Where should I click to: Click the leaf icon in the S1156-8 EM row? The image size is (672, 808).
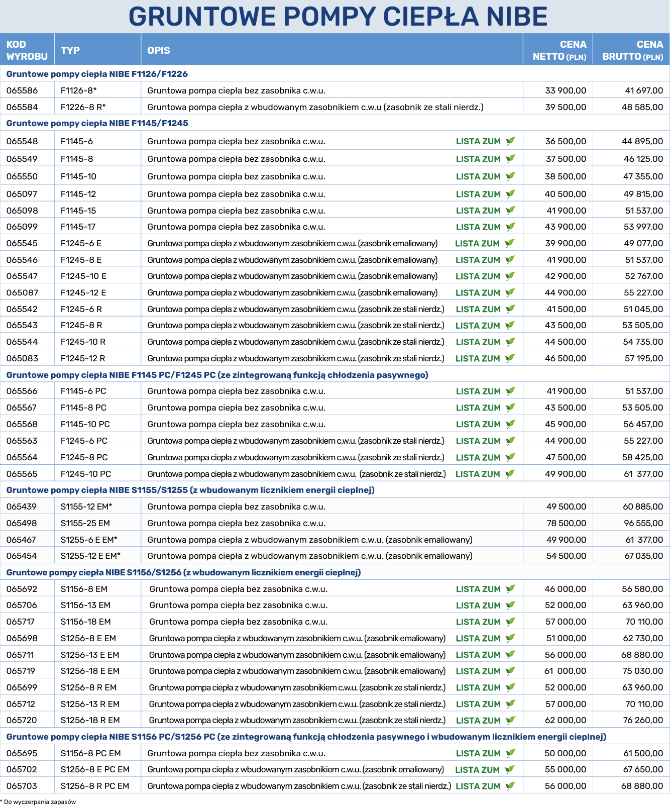[x=510, y=589]
